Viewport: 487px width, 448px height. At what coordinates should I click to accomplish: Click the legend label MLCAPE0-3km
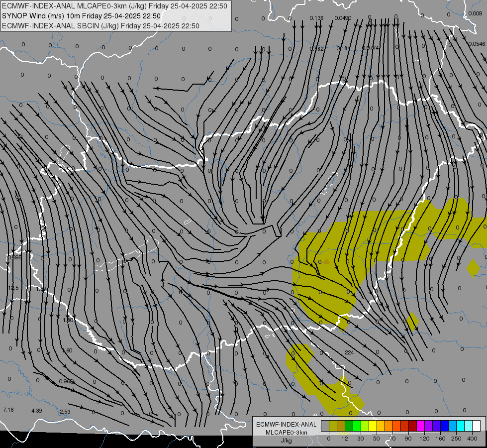[287, 433]
